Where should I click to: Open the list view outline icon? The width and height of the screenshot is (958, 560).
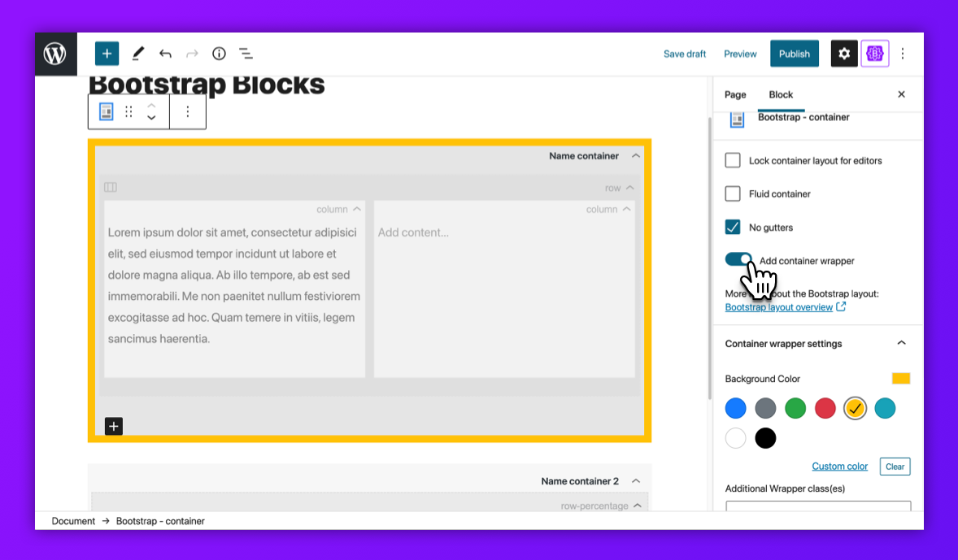point(246,54)
